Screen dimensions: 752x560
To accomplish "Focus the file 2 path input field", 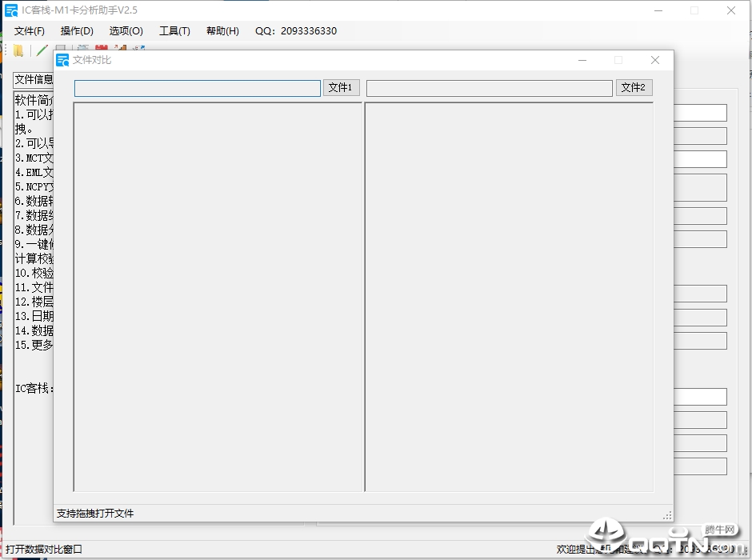I will pos(490,88).
